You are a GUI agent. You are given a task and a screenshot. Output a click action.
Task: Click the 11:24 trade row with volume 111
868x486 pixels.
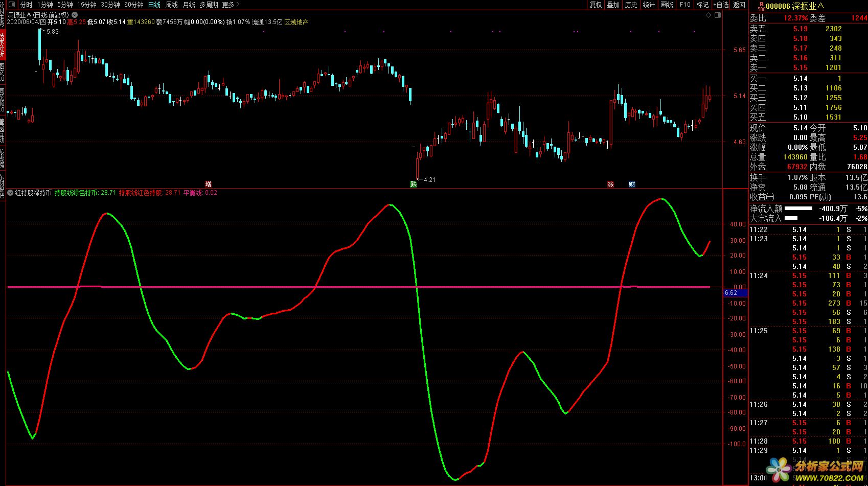(808, 275)
